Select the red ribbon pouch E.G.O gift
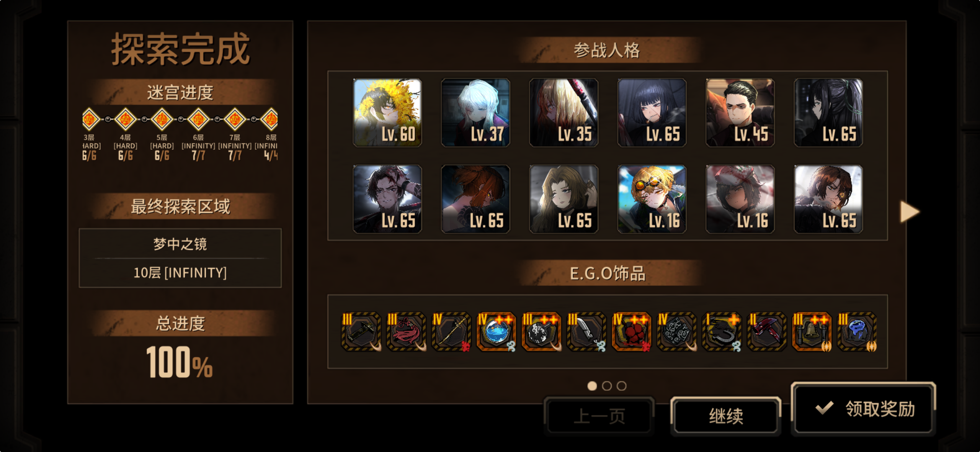 click(406, 331)
